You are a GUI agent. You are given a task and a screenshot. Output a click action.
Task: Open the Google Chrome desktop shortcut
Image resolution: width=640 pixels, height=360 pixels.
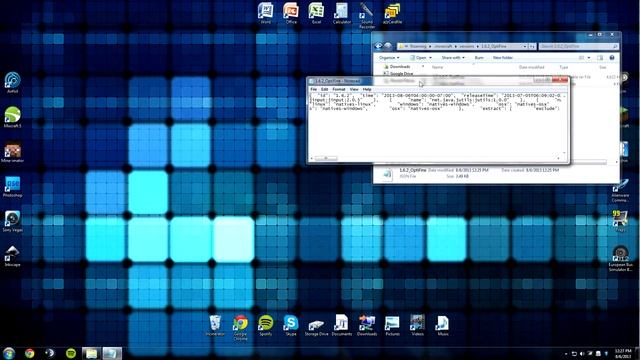point(240,327)
